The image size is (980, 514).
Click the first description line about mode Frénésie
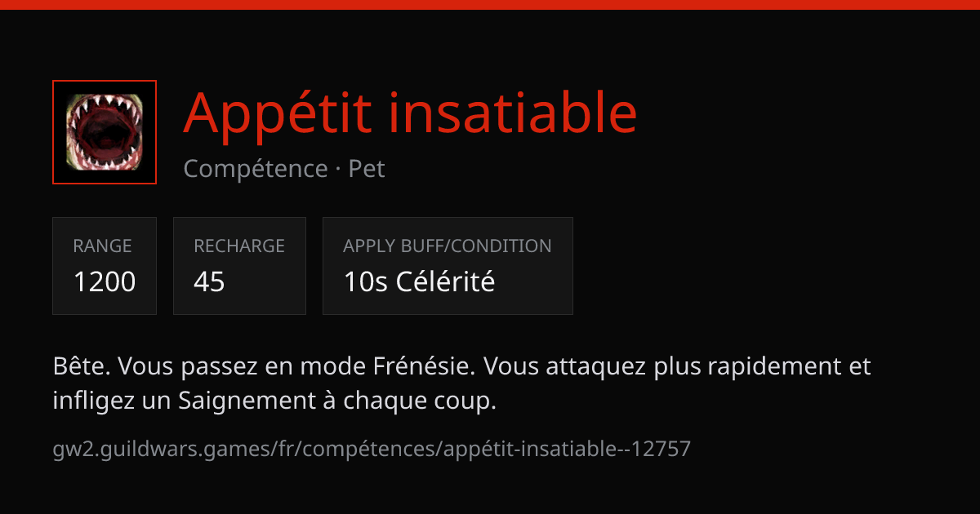(x=462, y=367)
